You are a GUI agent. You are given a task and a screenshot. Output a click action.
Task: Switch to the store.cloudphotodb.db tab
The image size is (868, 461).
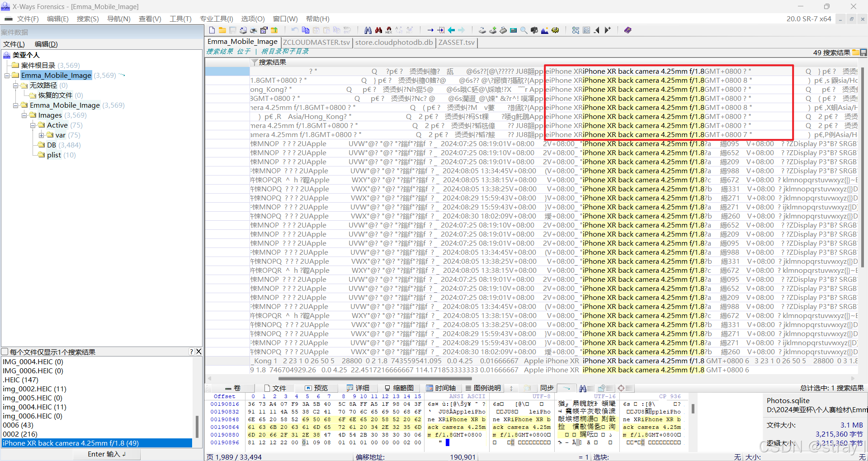coord(394,43)
